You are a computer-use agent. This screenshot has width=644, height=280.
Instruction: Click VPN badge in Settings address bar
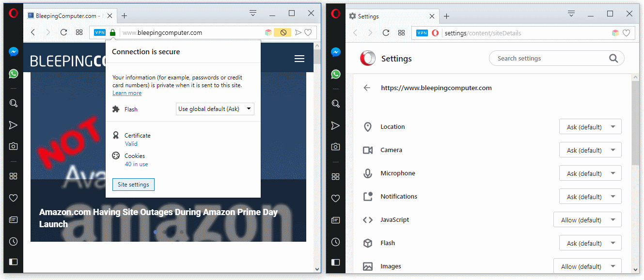tap(422, 33)
